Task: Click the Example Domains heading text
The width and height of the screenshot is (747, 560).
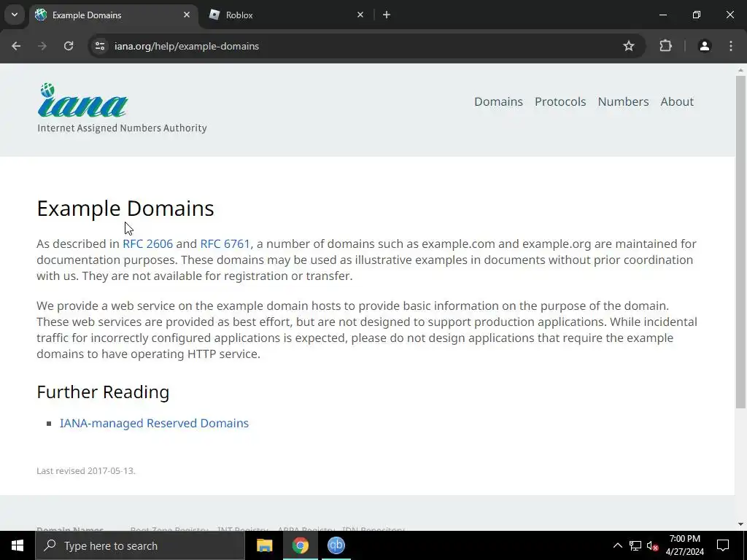Action: click(x=125, y=209)
